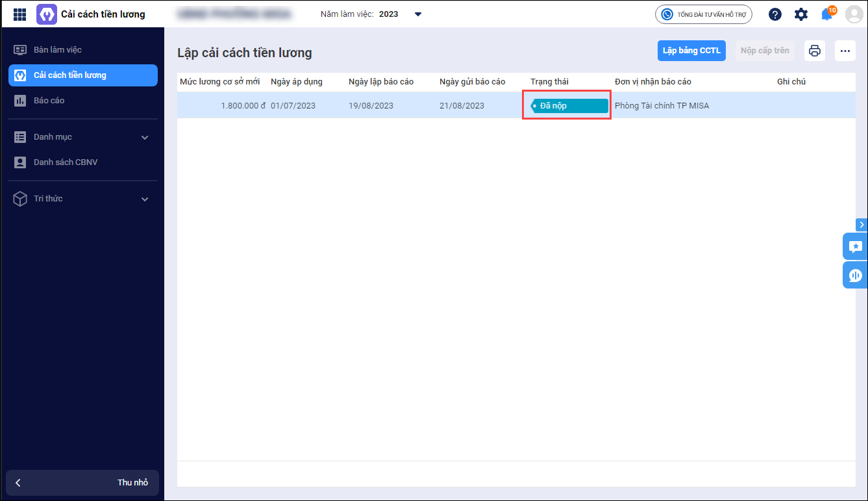Expand the Danh mục sidebar section
This screenshot has width=868, height=501.
coord(83,137)
